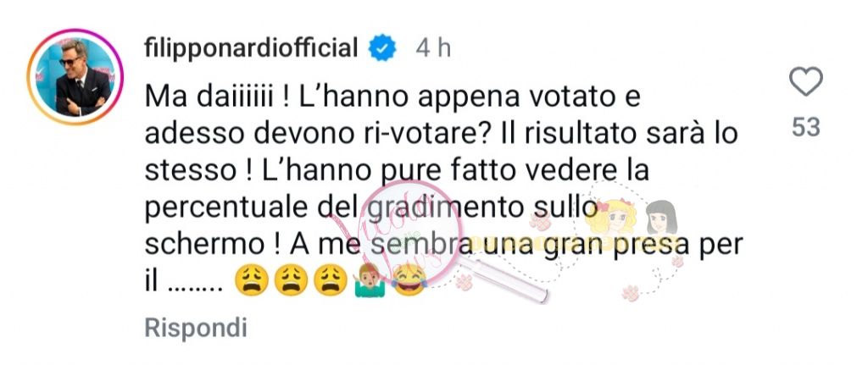The image size is (868, 365).
Task: Select the first weary face emoji
Action: (251, 279)
